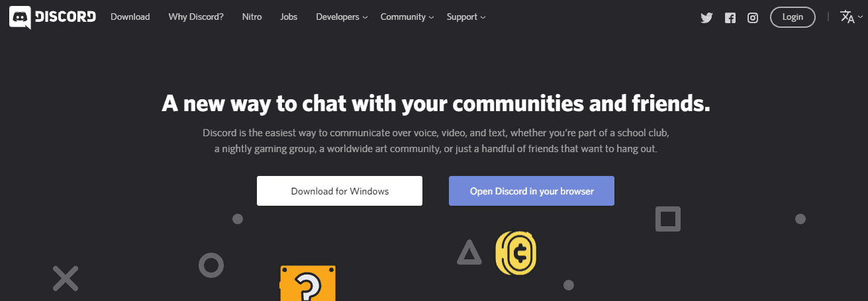Click the gray X shape decoration
The height and width of the screenshot is (301, 868).
66,279
